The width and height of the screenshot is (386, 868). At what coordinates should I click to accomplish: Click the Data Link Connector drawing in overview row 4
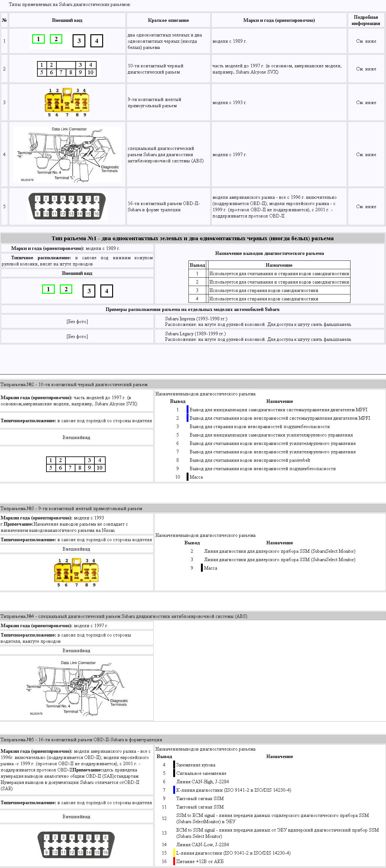tap(67, 154)
